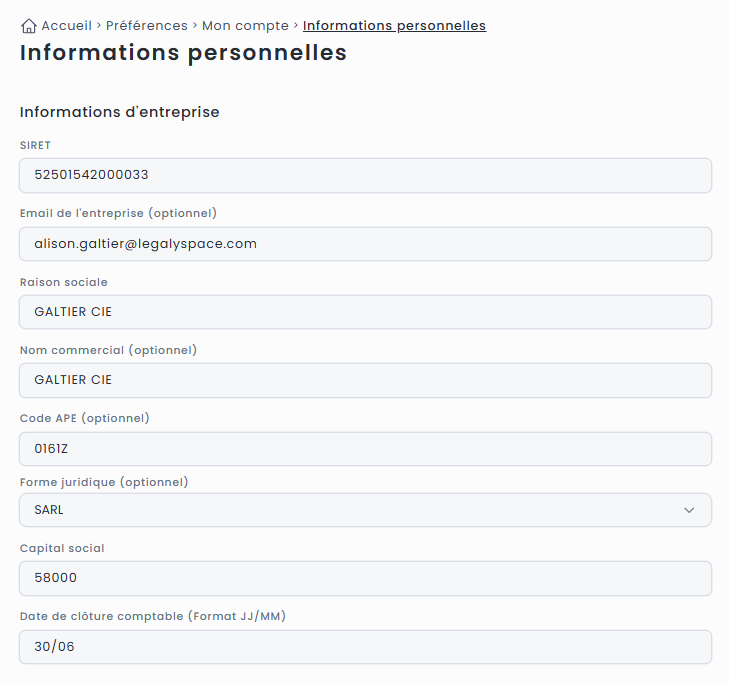Select the Raison sociale text field

point(365,312)
